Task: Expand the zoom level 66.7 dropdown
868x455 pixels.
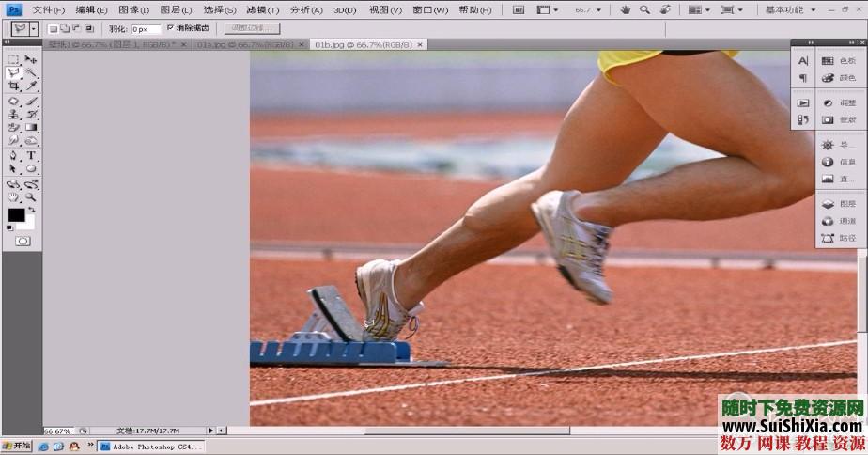Action: pyautogui.click(x=598, y=10)
